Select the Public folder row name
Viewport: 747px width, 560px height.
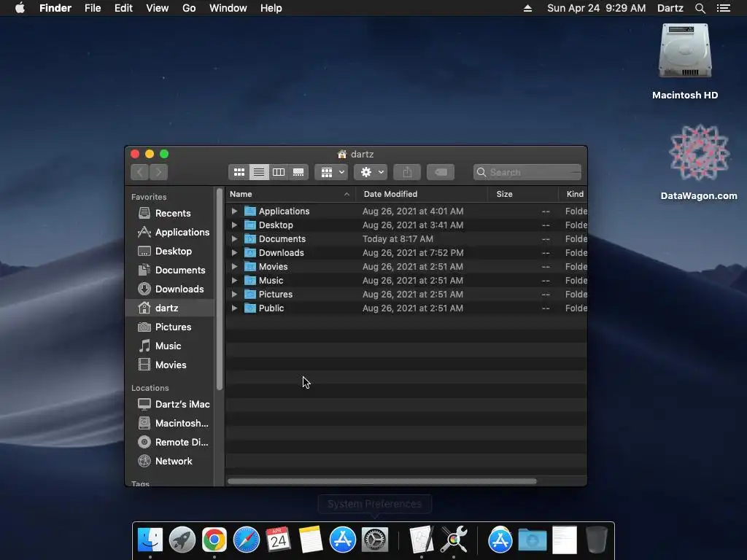click(271, 308)
